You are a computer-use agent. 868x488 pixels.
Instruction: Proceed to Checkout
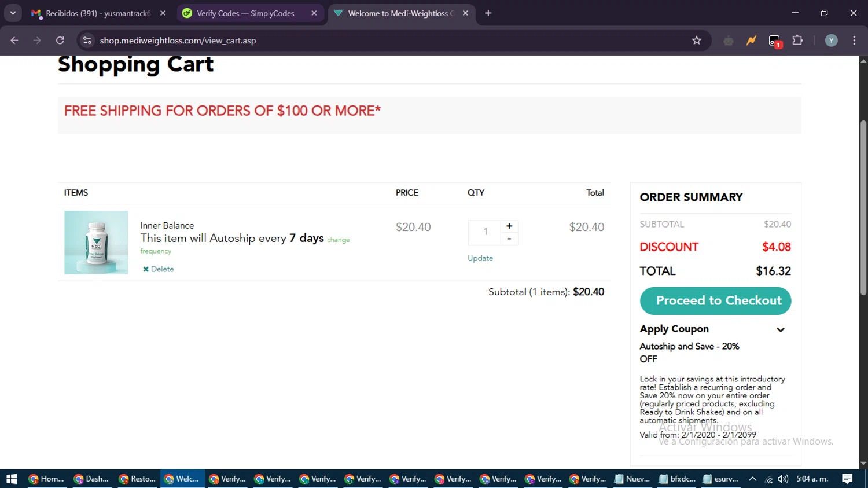(716, 301)
